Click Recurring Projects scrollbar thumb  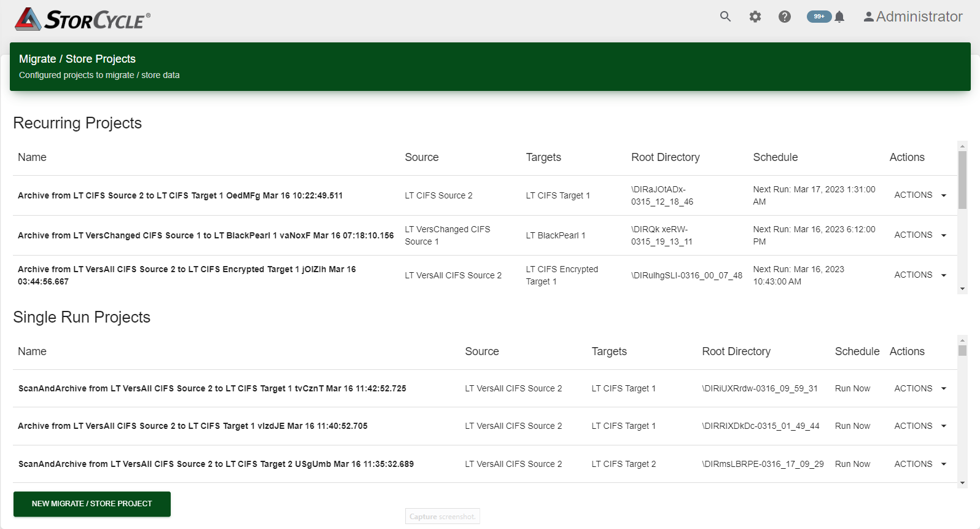[962, 180]
